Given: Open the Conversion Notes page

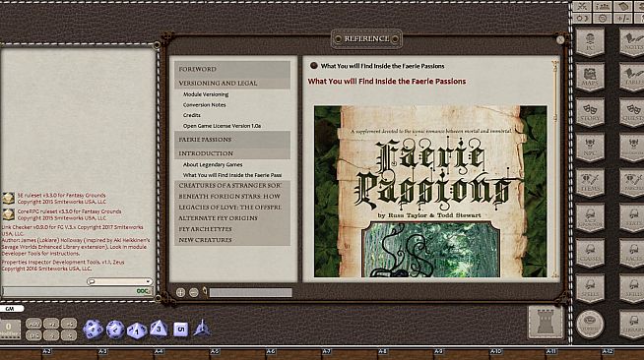Looking at the screenshot, I should 205,105.
